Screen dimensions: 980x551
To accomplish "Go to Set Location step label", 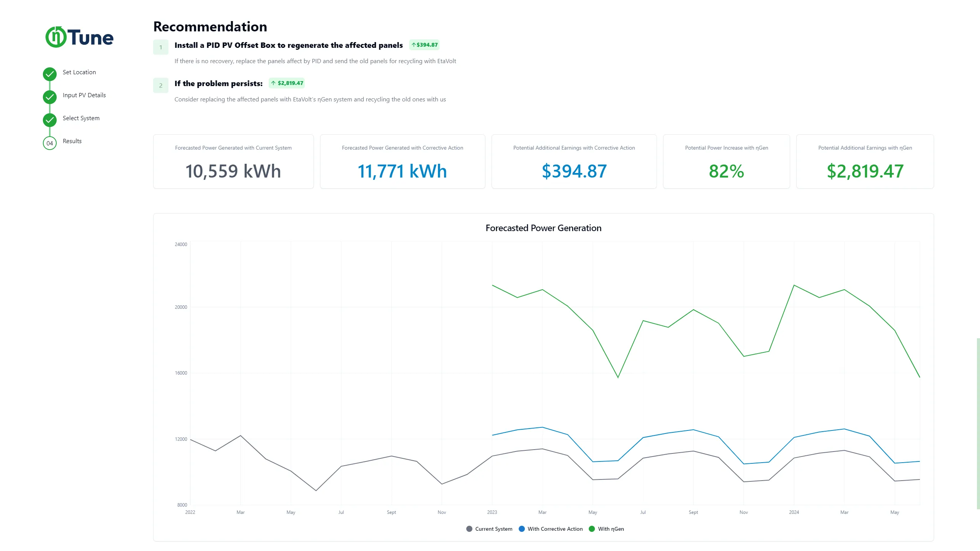I will tap(79, 72).
